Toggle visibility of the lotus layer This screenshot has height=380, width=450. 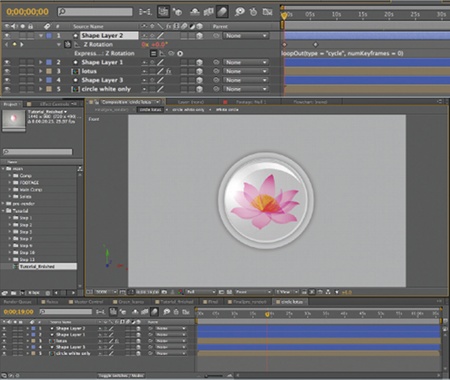pyautogui.click(x=7, y=71)
